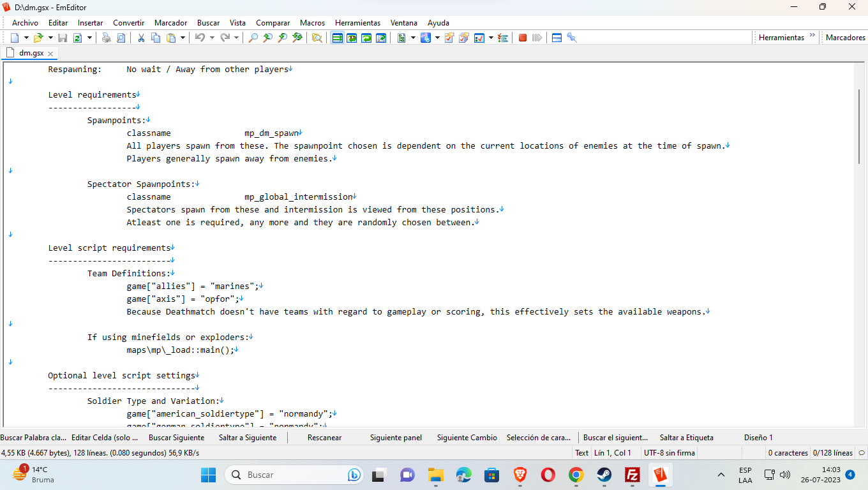Open the Macros menu

312,22
